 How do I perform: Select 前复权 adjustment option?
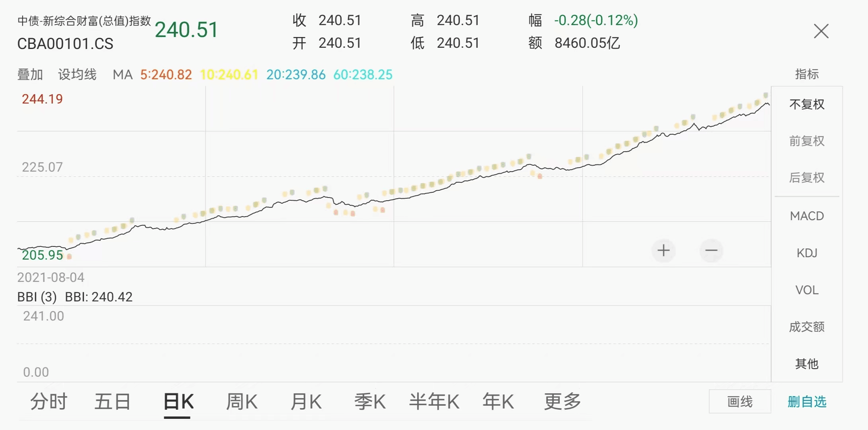click(807, 141)
